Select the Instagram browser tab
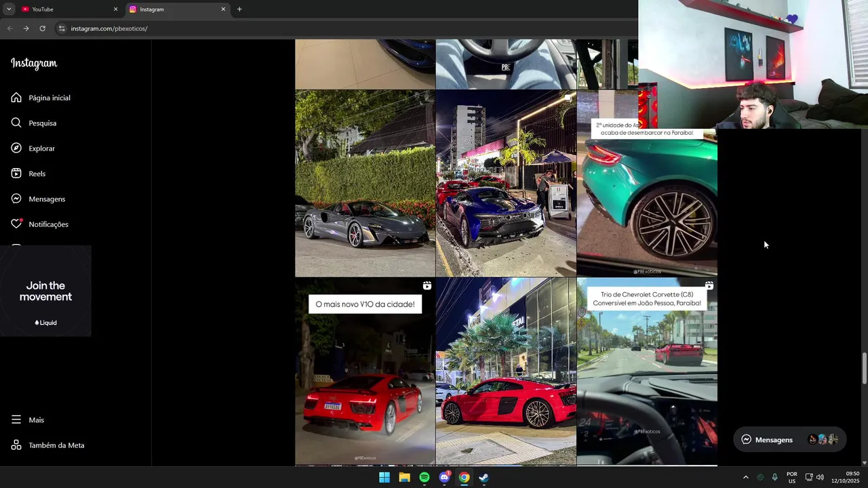868x488 pixels. point(176,9)
